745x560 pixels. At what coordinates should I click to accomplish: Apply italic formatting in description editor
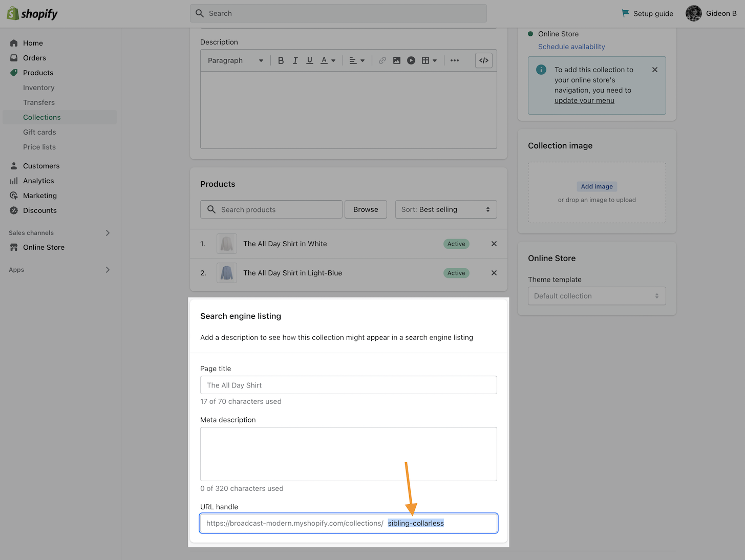295,60
